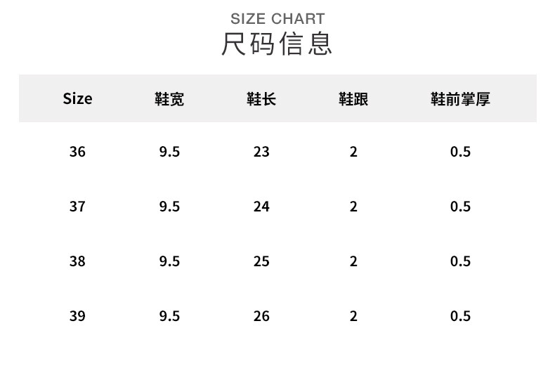Viewport: 555px width, 392px height.
Task: Select the 鞋长 column header
Action: point(261,99)
